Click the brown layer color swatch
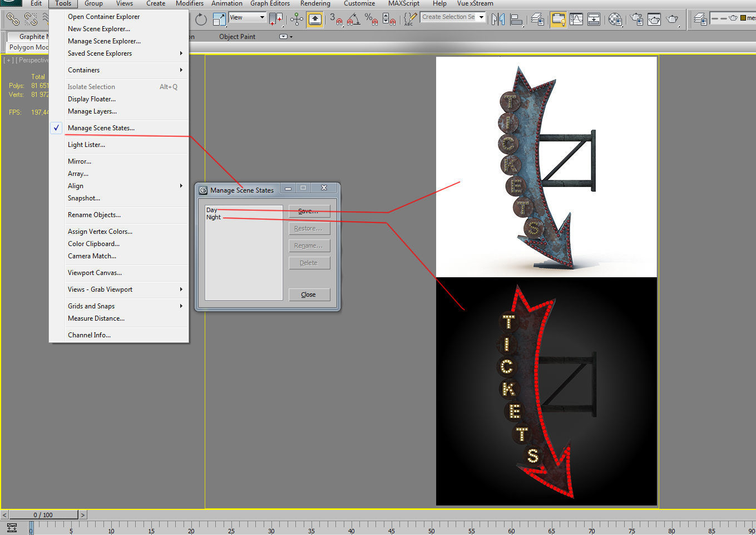 [x=743, y=18]
